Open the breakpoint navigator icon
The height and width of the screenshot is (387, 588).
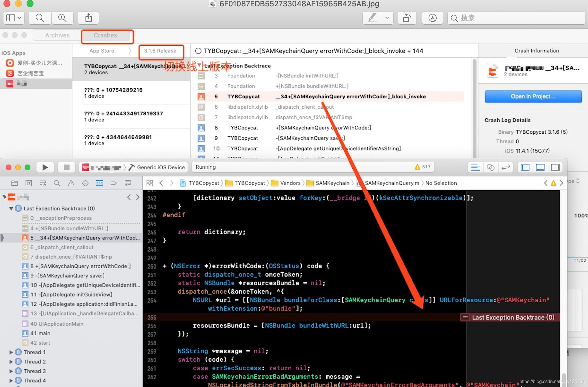click(x=113, y=183)
